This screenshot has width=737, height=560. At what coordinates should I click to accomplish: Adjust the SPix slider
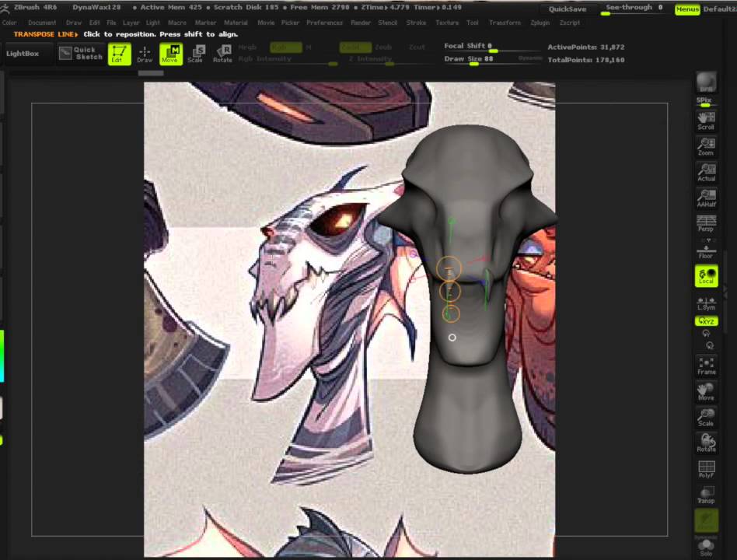point(706,102)
